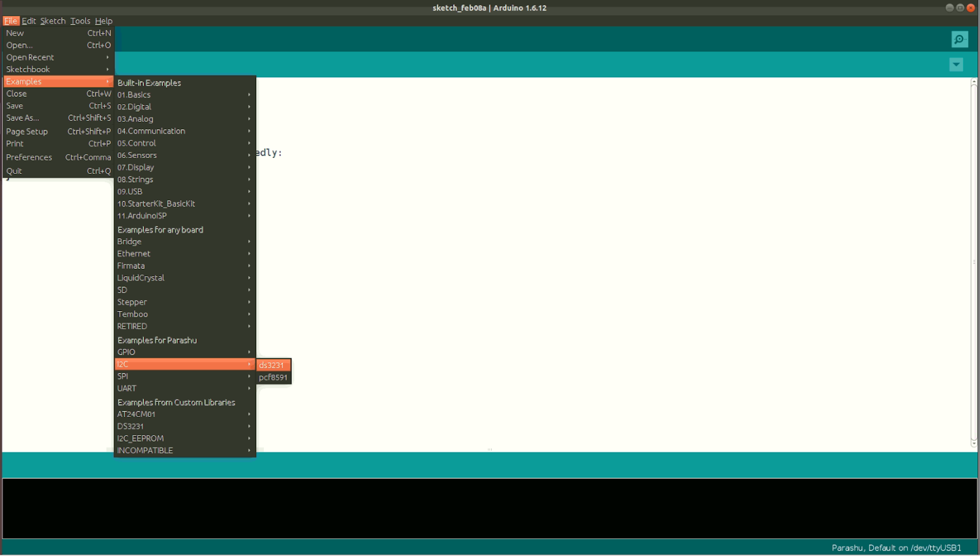
Task: Open the INCOMPATIBLE examples submenu
Action: point(184,451)
